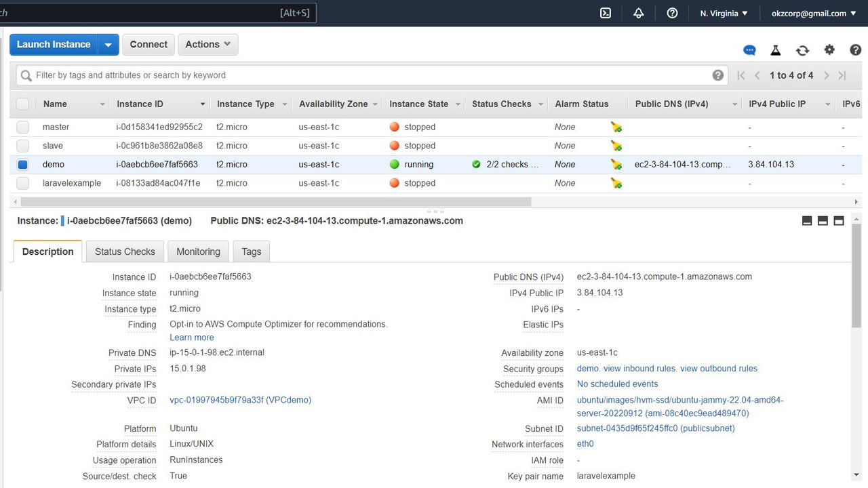Click the Connect button
The image size is (868, 488).
[x=148, y=44]
